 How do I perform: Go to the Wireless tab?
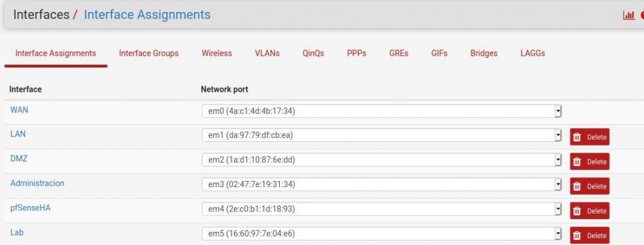pos(217,53)
